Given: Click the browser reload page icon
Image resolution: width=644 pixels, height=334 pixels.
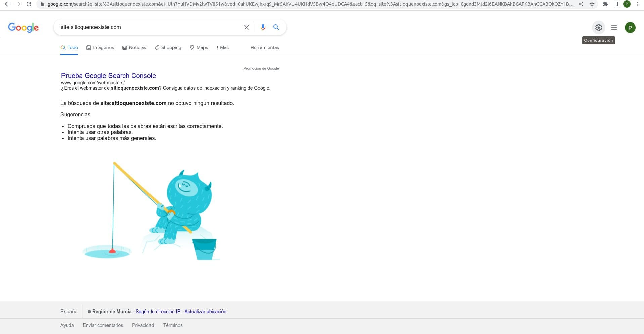Looking at the screenshot, I should (29, 4).
